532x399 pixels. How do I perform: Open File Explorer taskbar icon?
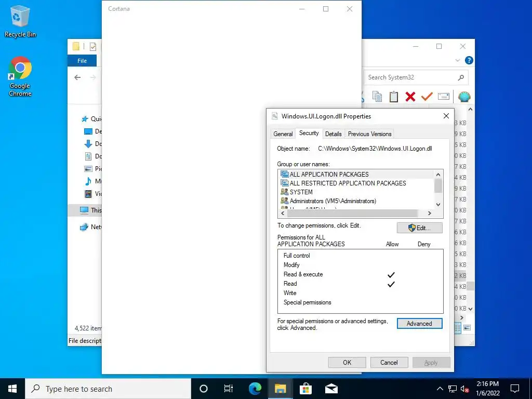coord(280,389)
